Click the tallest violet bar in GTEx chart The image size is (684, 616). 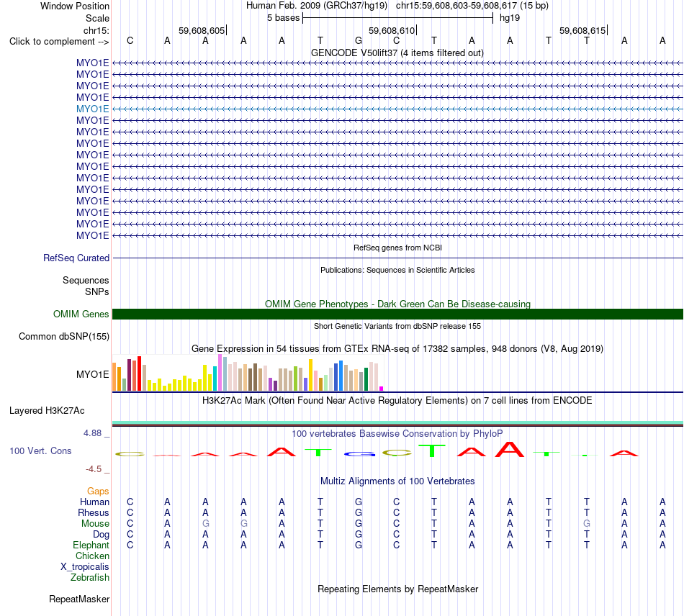tap(220, 372)
